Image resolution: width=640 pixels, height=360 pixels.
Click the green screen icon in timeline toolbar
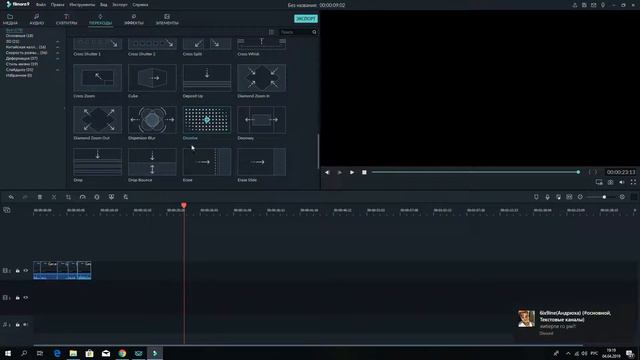[x=111, y=197]
